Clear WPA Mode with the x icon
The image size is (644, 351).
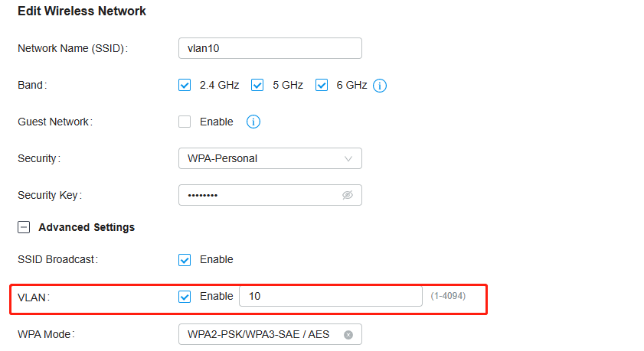348,335
